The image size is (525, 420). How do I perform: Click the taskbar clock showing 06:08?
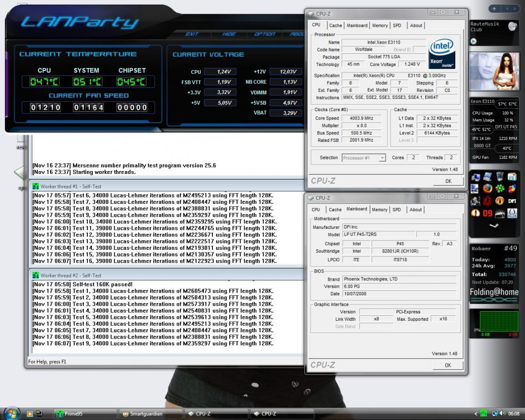coord(514,414)
